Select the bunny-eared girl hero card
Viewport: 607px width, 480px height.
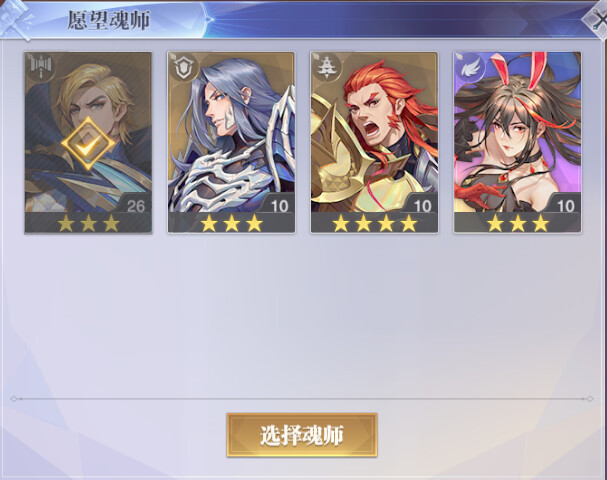click(518, 143)
